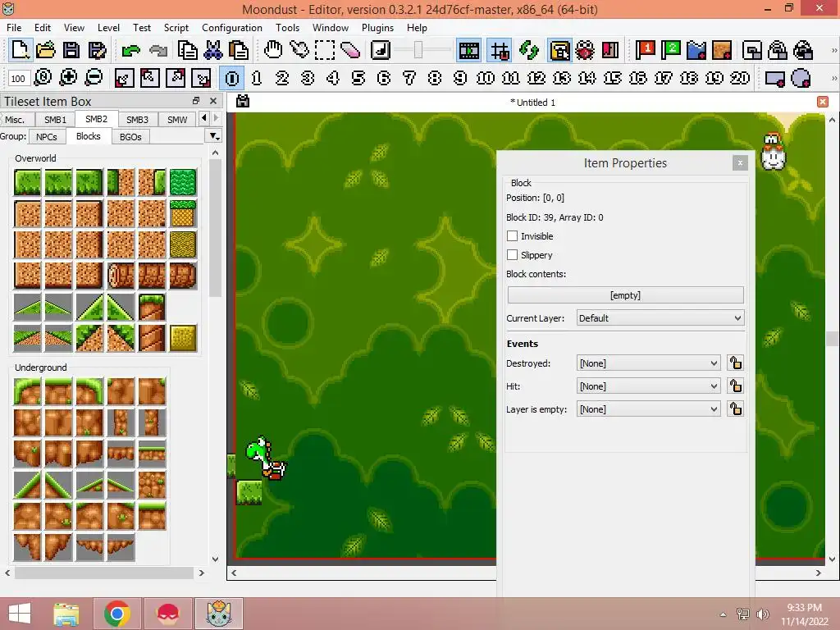Open the Current Layer dropdown
Screen dimensions: 840x630
click(660, 318)
